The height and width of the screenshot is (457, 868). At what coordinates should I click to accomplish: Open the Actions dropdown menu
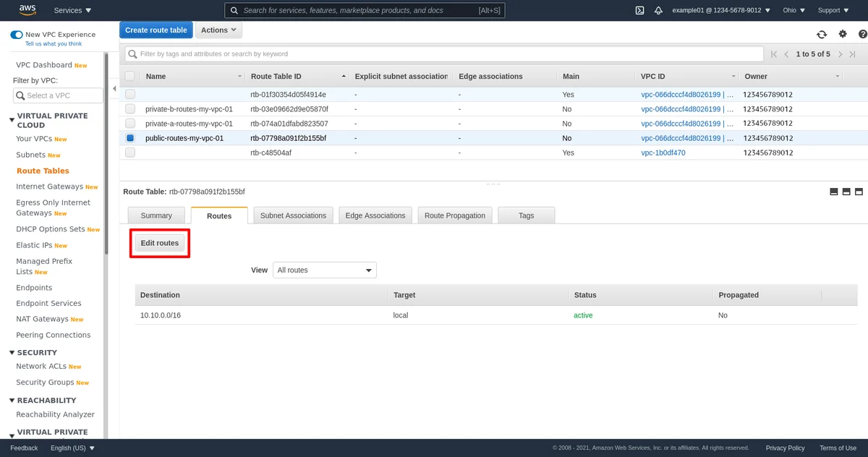[x=218, y=30]
